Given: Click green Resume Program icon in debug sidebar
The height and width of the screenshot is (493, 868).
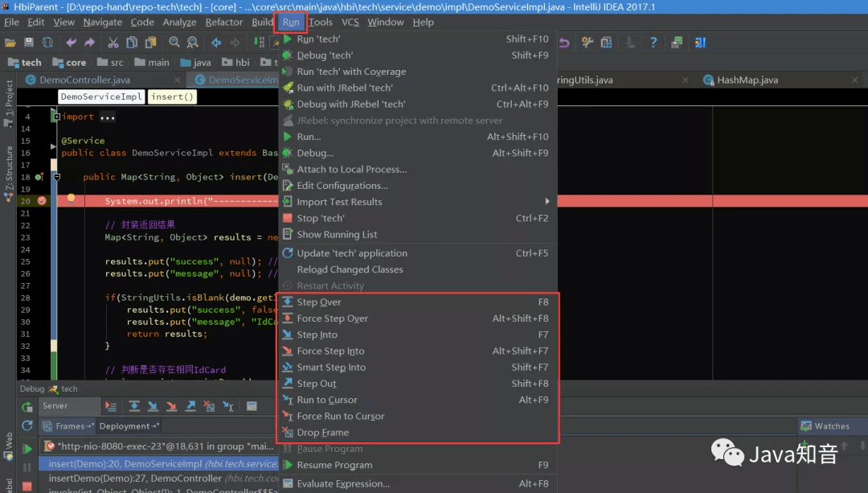Looking at the screenshot, I should [x=27, y=448].
